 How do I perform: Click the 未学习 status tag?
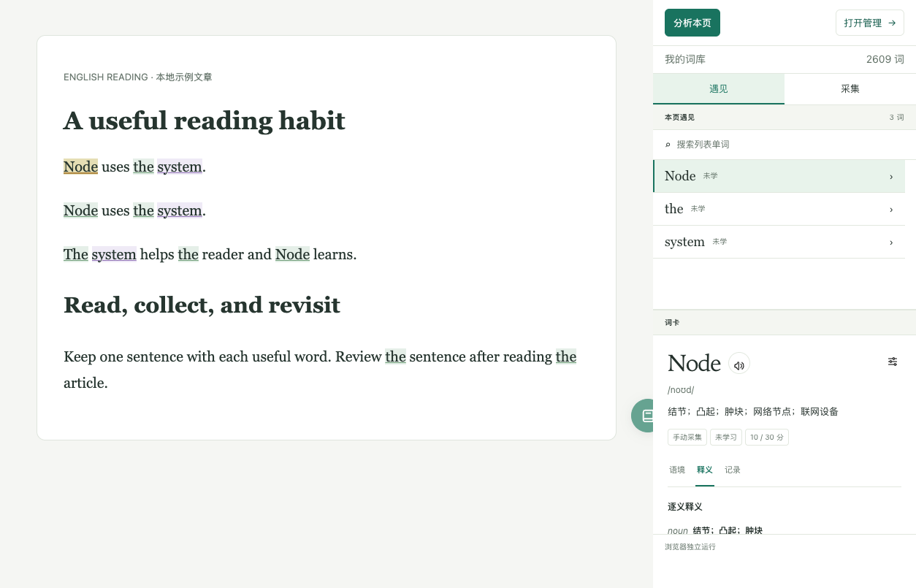coord(726,438)
